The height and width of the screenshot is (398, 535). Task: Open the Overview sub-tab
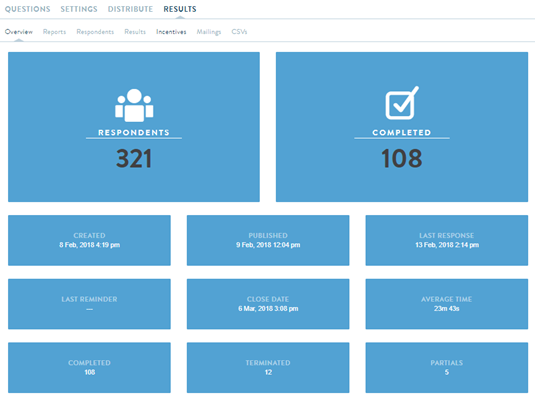19,32
